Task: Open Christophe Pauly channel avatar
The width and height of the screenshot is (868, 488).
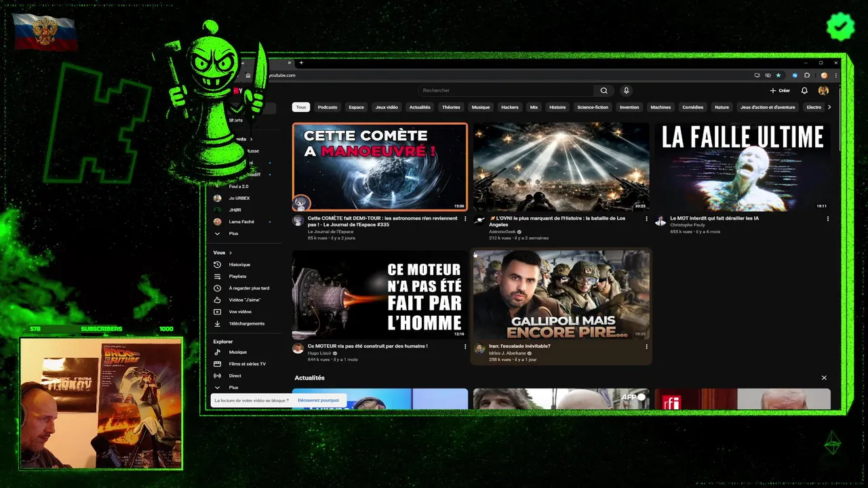Action: (660, 221)
